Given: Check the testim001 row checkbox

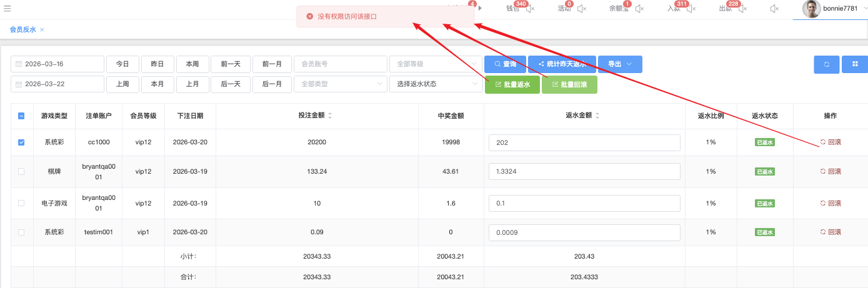Looking at the screenshot, I should 21,232.
